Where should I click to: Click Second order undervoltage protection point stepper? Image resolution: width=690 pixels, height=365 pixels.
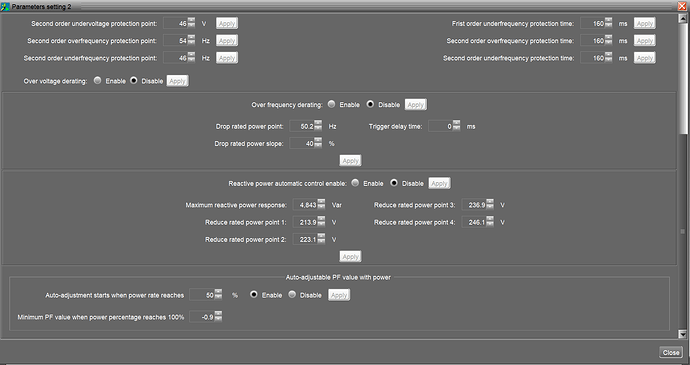[x=191, y=23]
